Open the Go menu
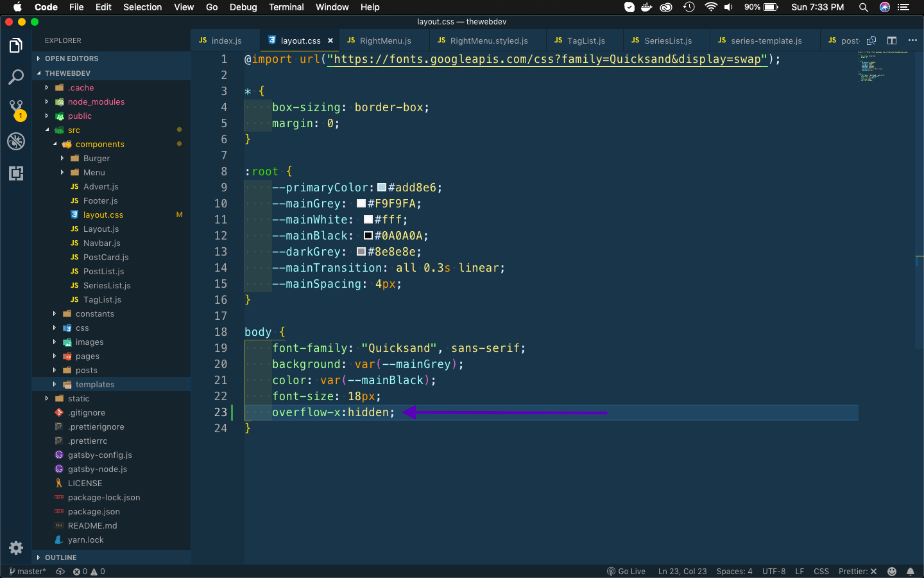The width and height of the screenshot is (924, 578). click(x=212, y=7)
